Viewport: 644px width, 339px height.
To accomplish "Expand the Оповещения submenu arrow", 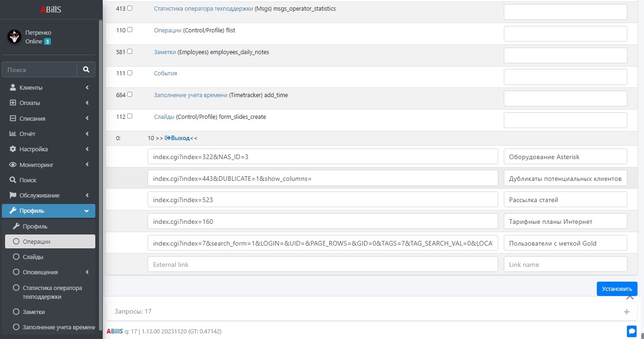I will [x=87, y=272].
